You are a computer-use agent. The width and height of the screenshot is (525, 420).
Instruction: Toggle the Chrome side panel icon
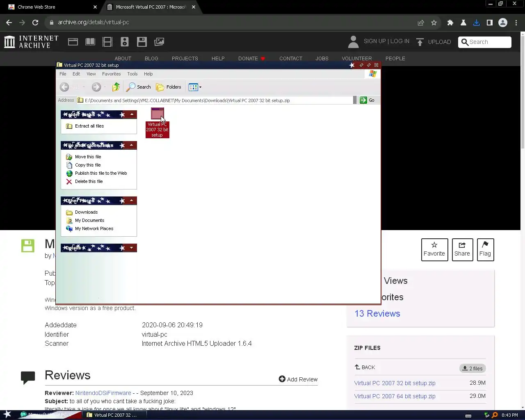coord(490,23)
